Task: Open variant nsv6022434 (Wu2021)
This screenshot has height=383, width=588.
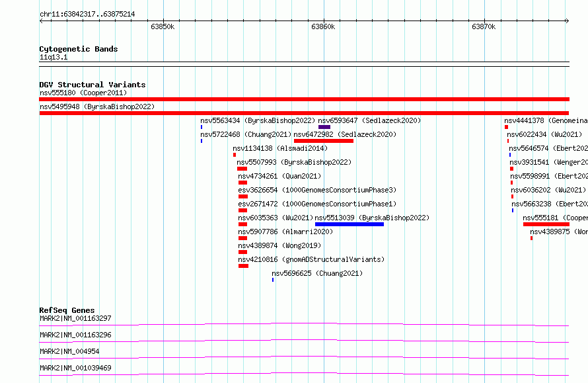Action: pos(544,134)
